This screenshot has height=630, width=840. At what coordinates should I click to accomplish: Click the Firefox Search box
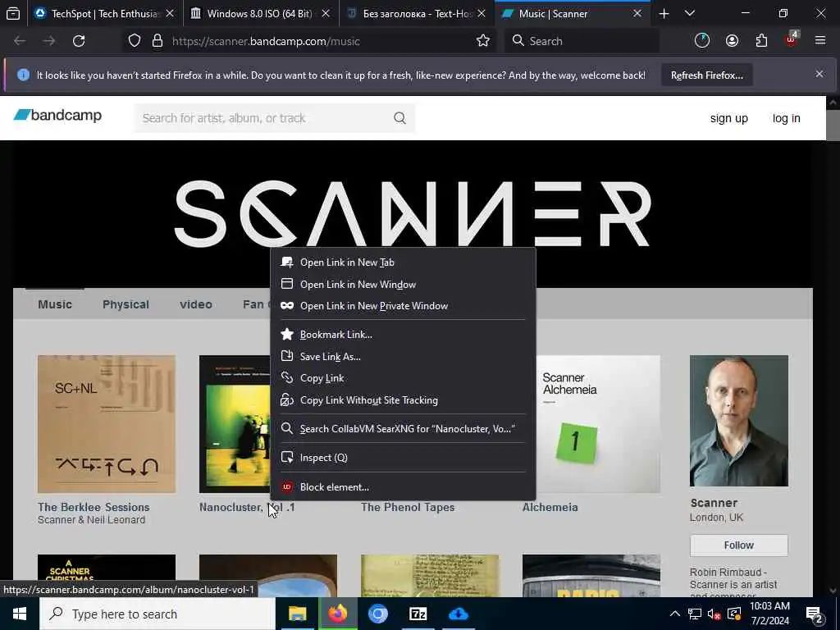click(582, 41)
